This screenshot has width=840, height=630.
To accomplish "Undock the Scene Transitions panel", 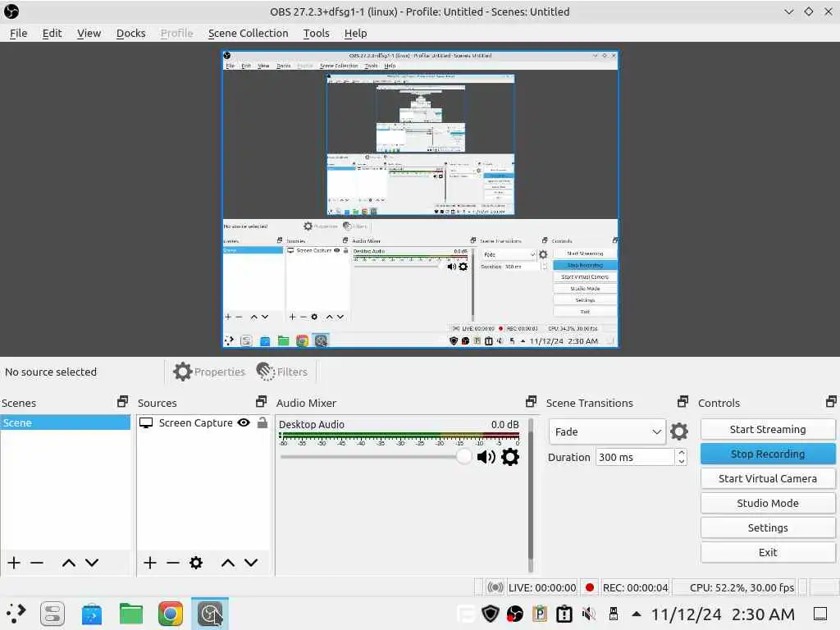I will coord(682,401).
